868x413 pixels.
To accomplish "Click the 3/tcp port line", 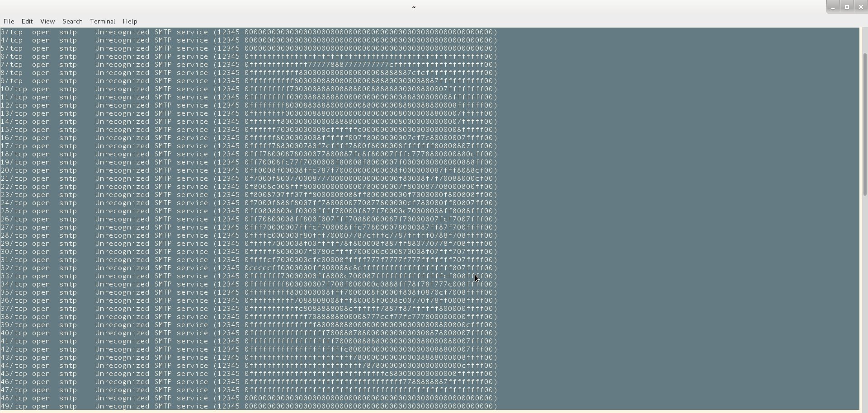I will [11, 32].
